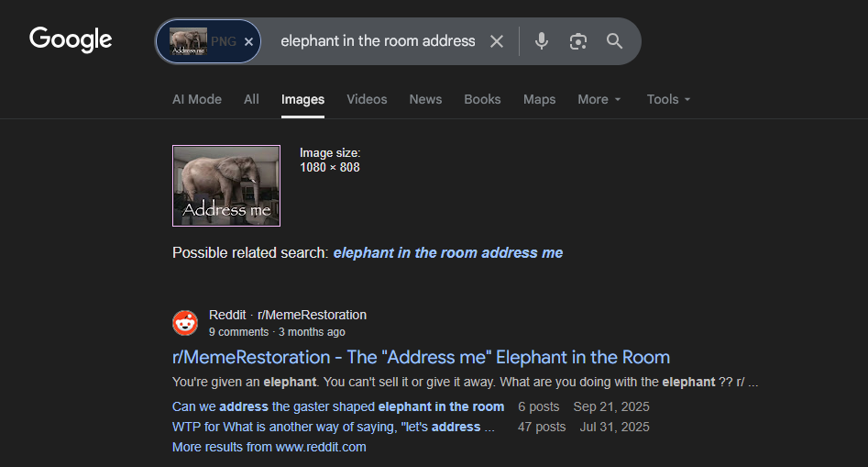
Task: Click the '47 posts' text
Action: pos(542,428)
